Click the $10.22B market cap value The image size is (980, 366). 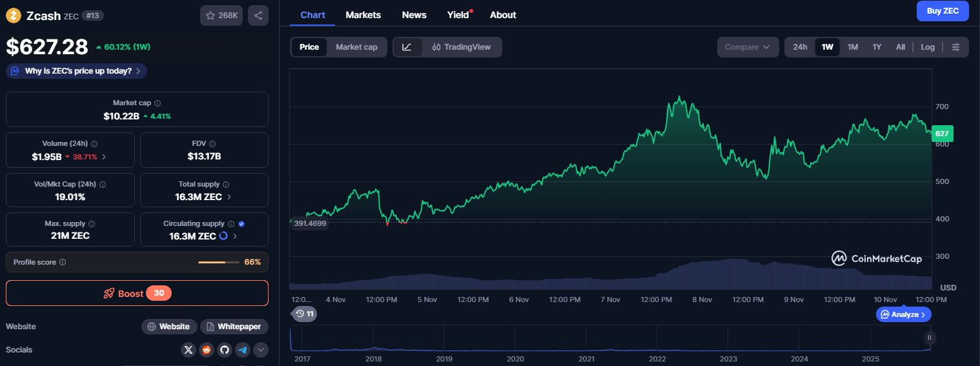pyautogui.click(x=121, y=116)
